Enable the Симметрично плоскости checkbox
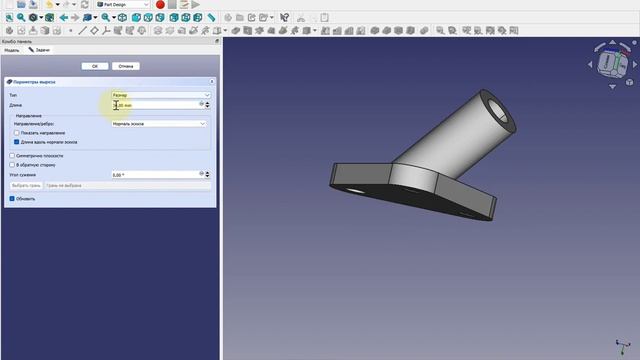 tap(12, 156)
